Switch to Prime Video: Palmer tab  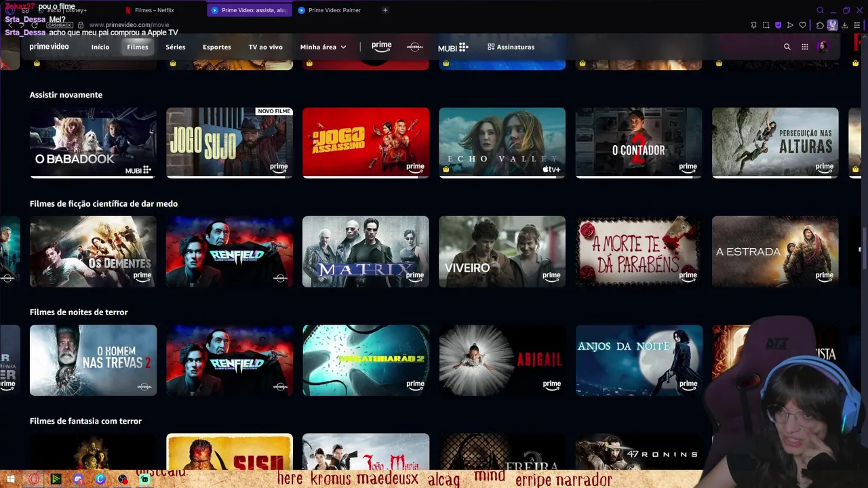[x=334, y=10]
